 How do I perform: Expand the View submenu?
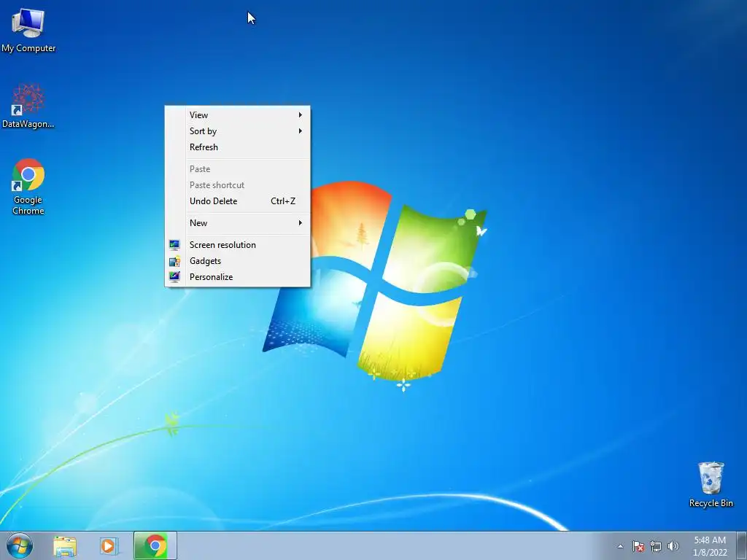pyautogui.click(x=238, y=114)
